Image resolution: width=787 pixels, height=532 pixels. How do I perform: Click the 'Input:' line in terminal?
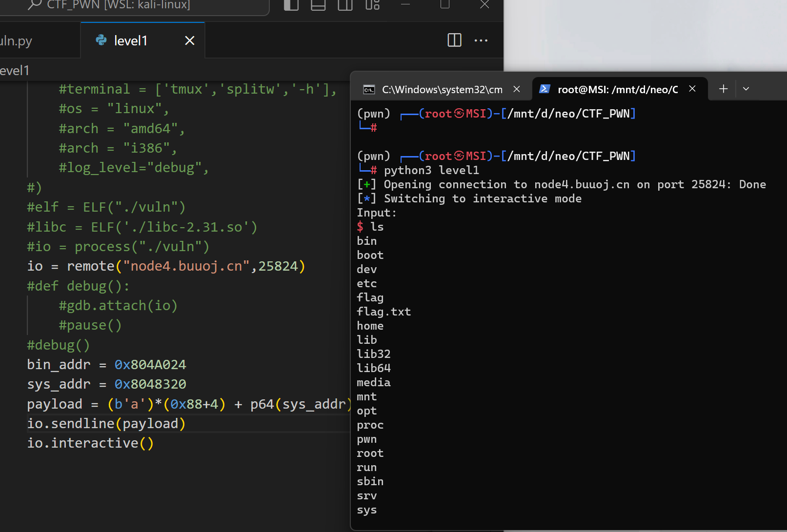click(x=377, y=213)
